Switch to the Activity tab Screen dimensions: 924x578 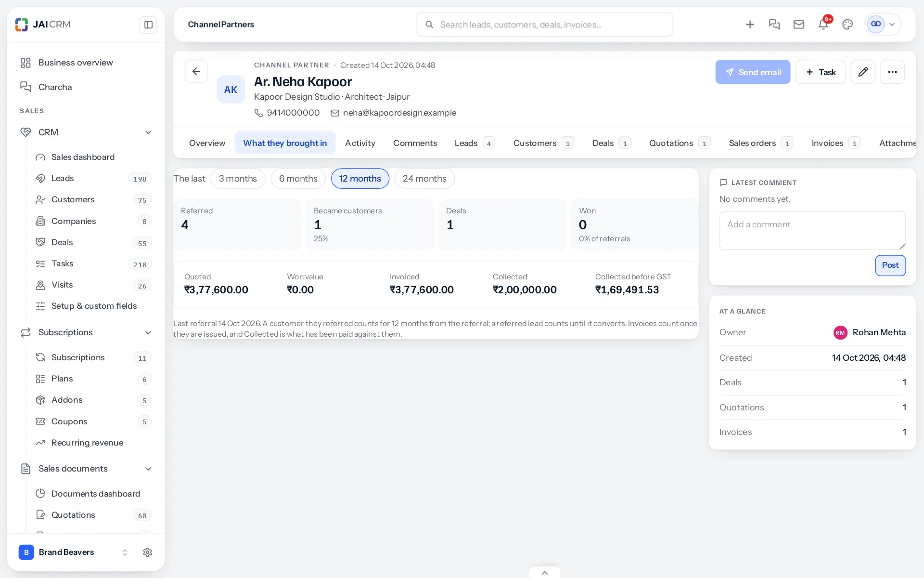pos(360,143)
